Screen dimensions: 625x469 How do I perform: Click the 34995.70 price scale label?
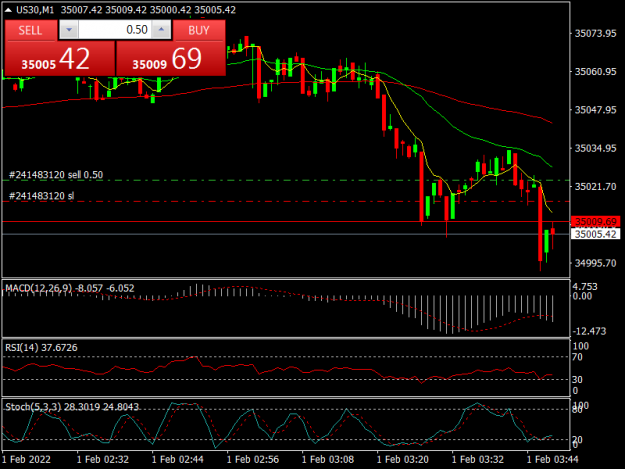coord(595,263)
